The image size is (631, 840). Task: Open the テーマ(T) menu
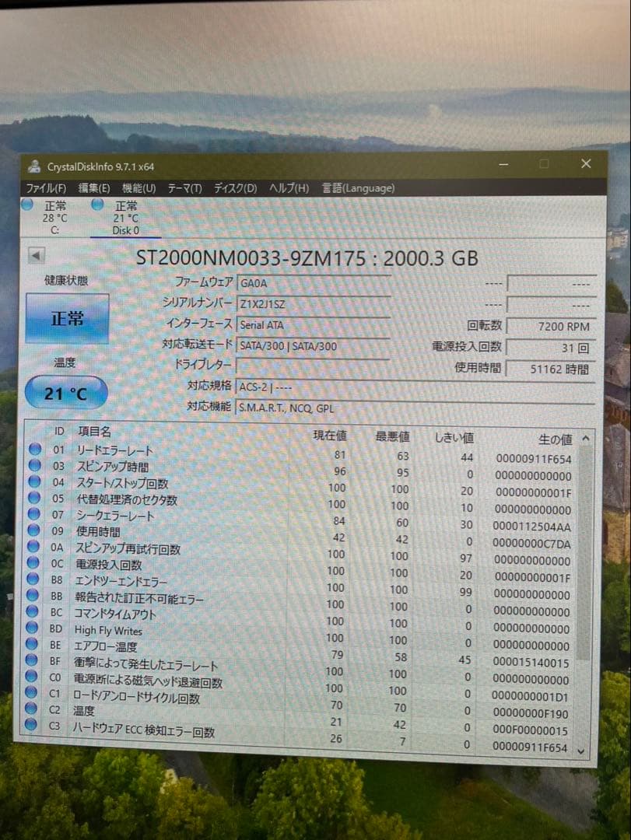tap(185, 188)
